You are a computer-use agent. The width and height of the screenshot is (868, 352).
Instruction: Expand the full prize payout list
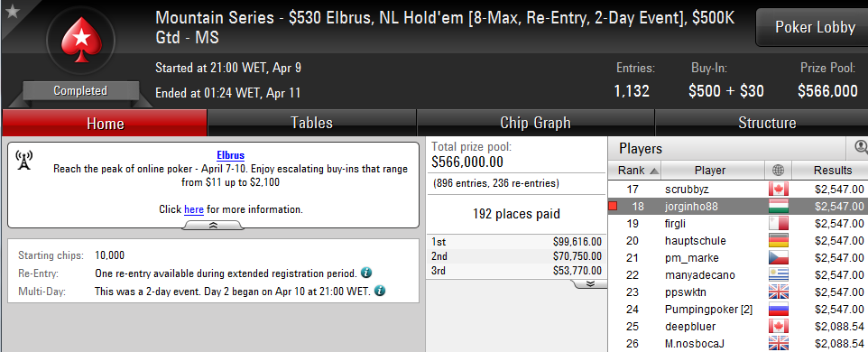click(x=589, y=283)
